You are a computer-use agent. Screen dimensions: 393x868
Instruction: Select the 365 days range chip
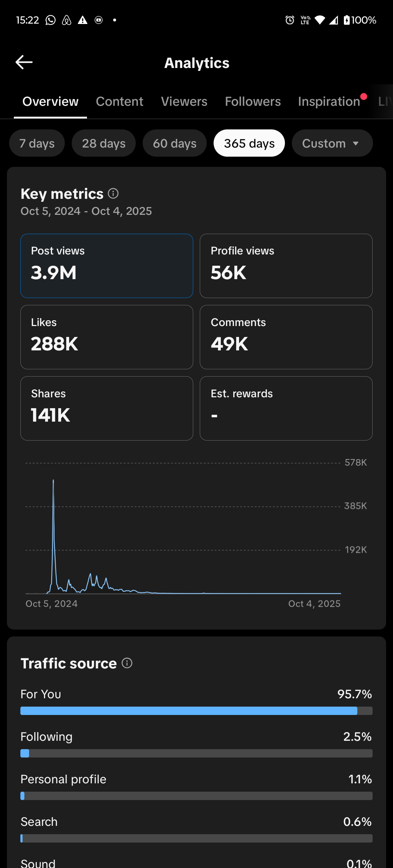249,143
